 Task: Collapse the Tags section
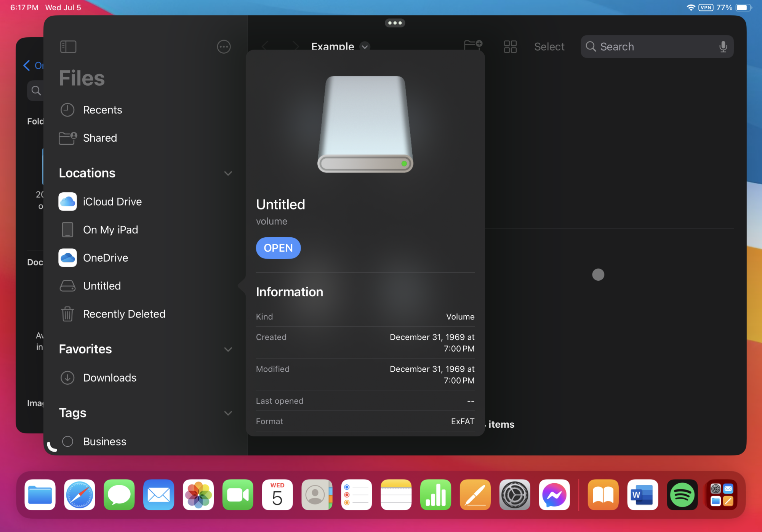tap(228, 413)
